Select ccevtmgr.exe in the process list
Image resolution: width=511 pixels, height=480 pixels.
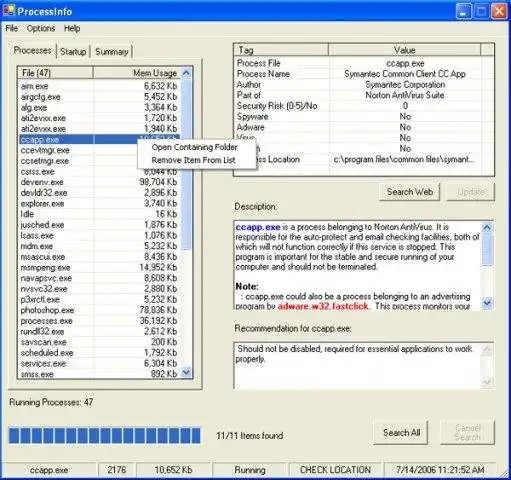tap(78, 150)
